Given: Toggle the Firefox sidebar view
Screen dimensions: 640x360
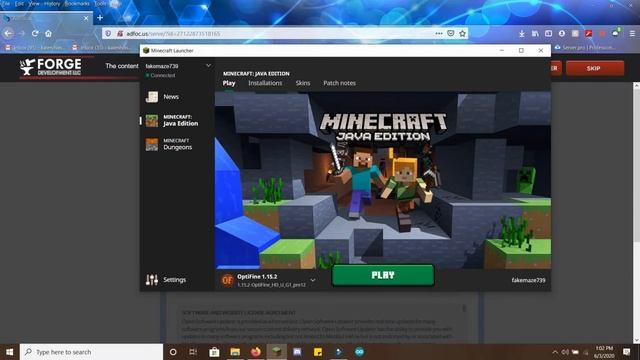Looking at the screenshot, I should tap(549, 33).
